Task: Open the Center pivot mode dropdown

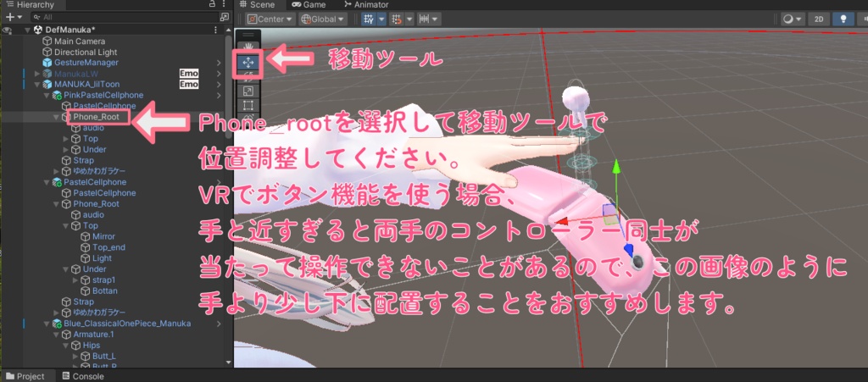Action: pyautogui.click(x=270, y=19)
